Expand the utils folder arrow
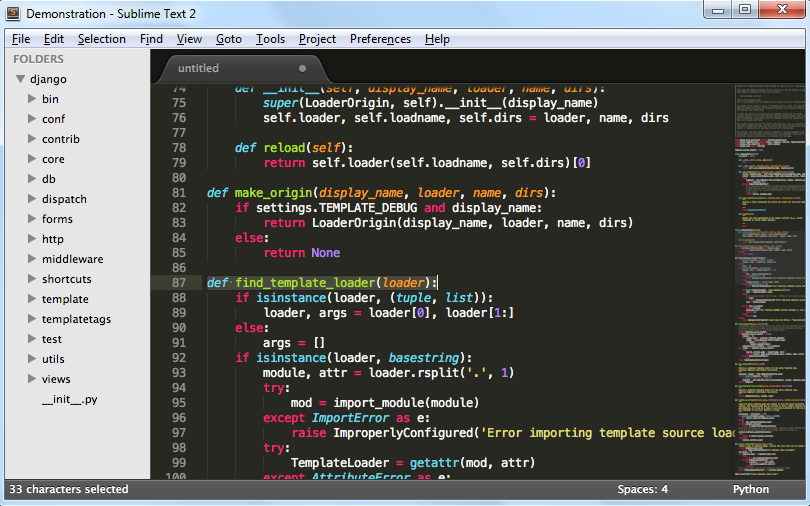This screenshot has width=810, height=506. tap(32, 359)
